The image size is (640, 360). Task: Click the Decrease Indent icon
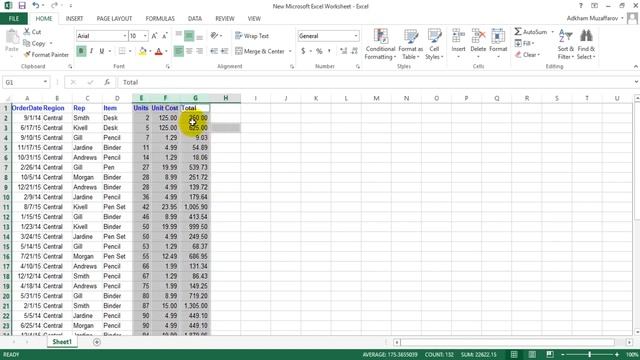[x=214, y=51]
